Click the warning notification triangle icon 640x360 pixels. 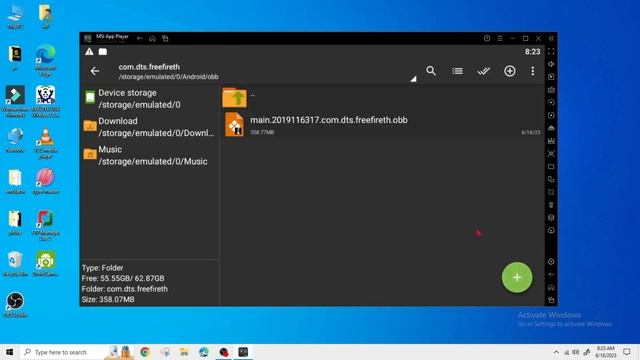click(89, 51)
